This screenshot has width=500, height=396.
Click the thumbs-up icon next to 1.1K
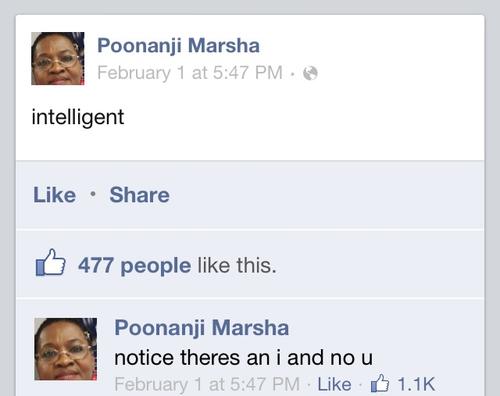(x=380, y=383)
